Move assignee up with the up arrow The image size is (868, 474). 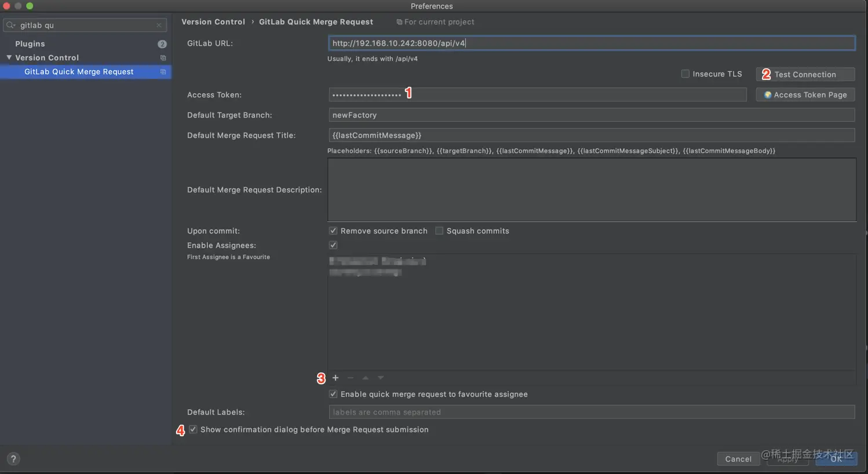pos(366,378)
